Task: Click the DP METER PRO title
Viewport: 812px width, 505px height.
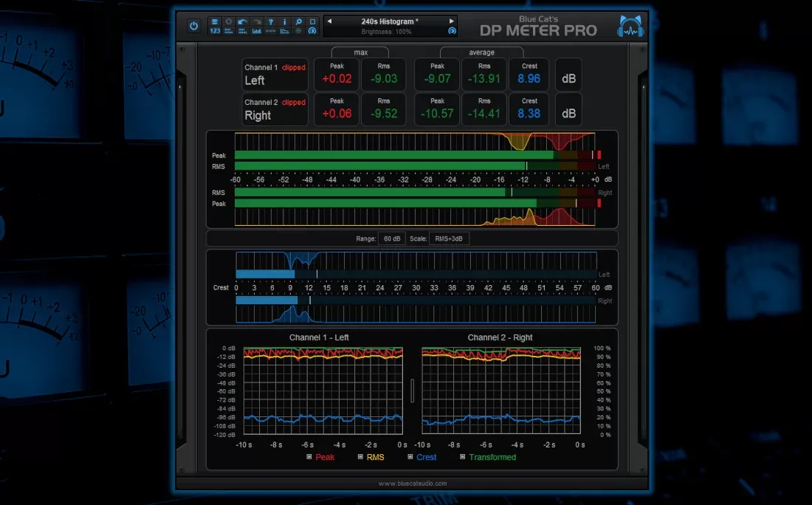Action: (x=538, y=30)
